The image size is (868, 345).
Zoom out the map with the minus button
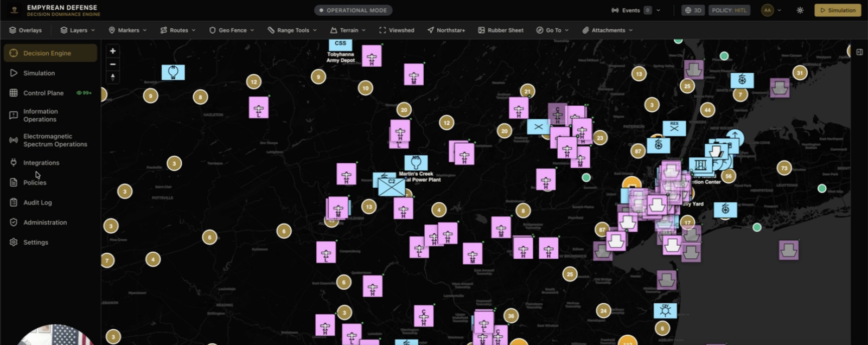click(x=113, y=64)
